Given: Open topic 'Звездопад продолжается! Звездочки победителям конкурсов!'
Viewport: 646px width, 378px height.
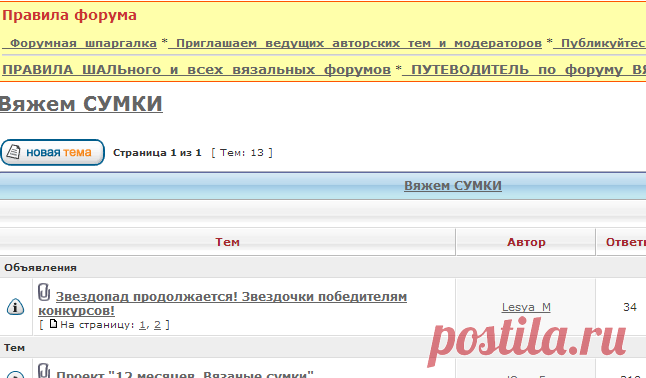Looking at the screenshot, I should (x=222, y=303).
